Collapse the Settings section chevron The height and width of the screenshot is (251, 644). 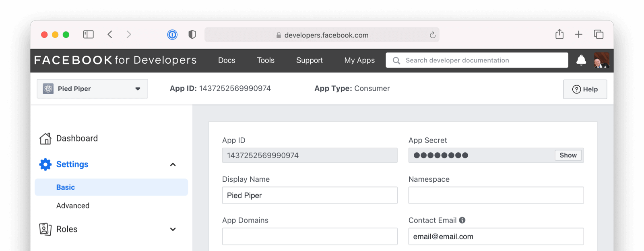point(173,164)
